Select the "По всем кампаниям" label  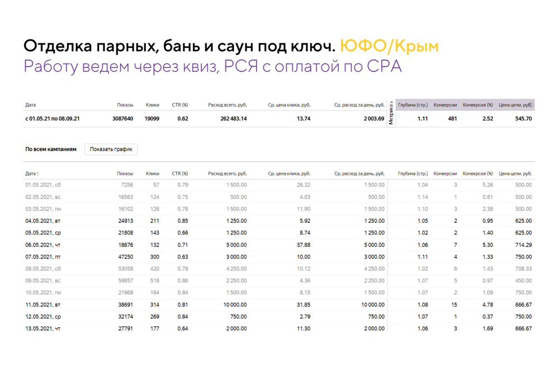[x=51, y=149]
